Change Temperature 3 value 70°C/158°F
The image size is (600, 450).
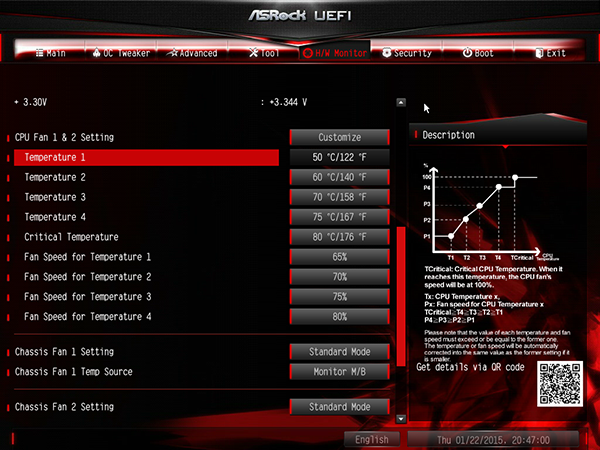[x=339, y=197]
